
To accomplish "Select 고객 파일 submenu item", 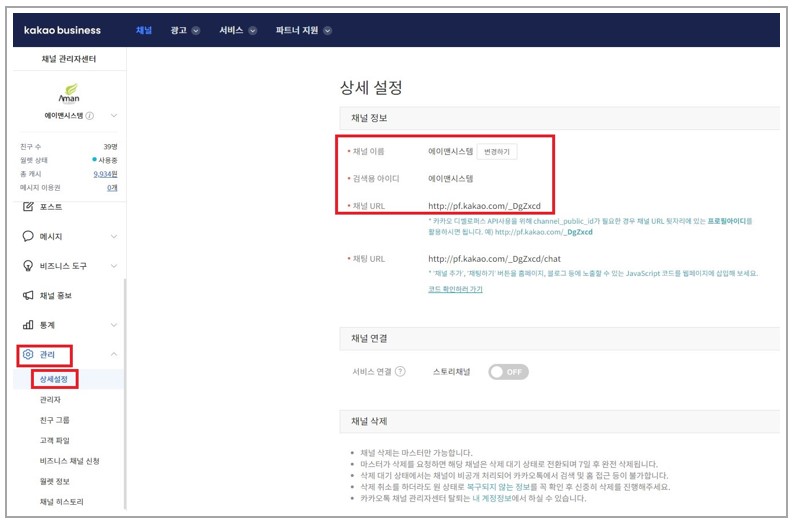I will [55, 441].
